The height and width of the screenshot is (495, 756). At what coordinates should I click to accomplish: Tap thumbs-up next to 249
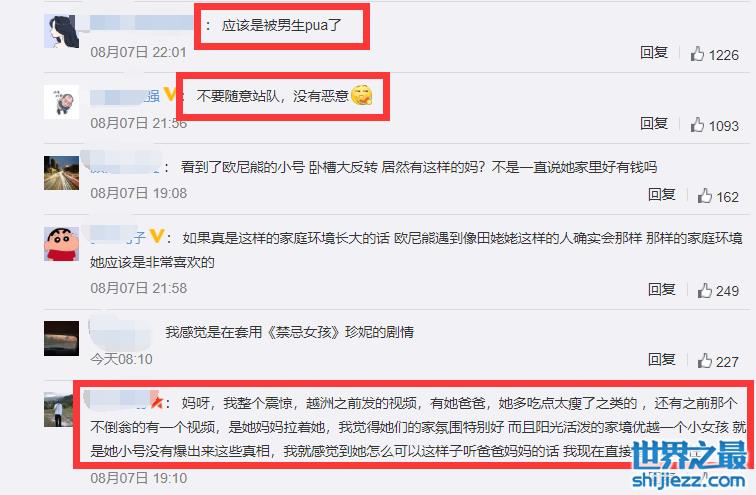(704, 290)
